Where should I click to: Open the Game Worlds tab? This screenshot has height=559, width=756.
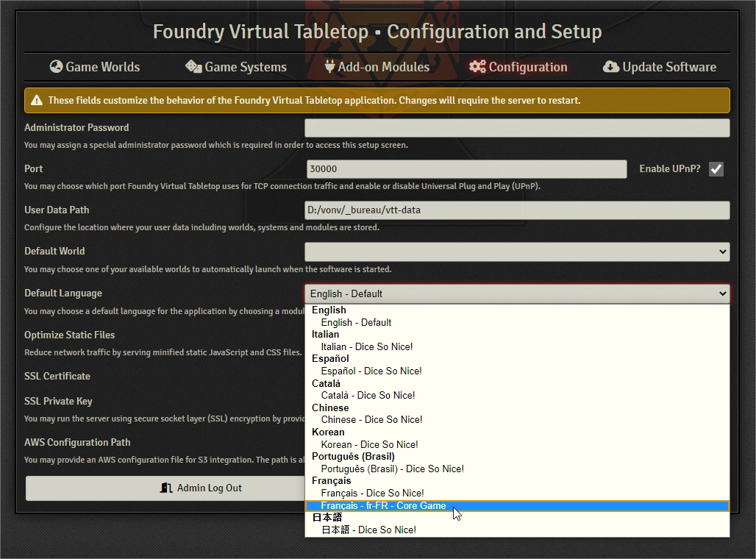coord(94,66)
